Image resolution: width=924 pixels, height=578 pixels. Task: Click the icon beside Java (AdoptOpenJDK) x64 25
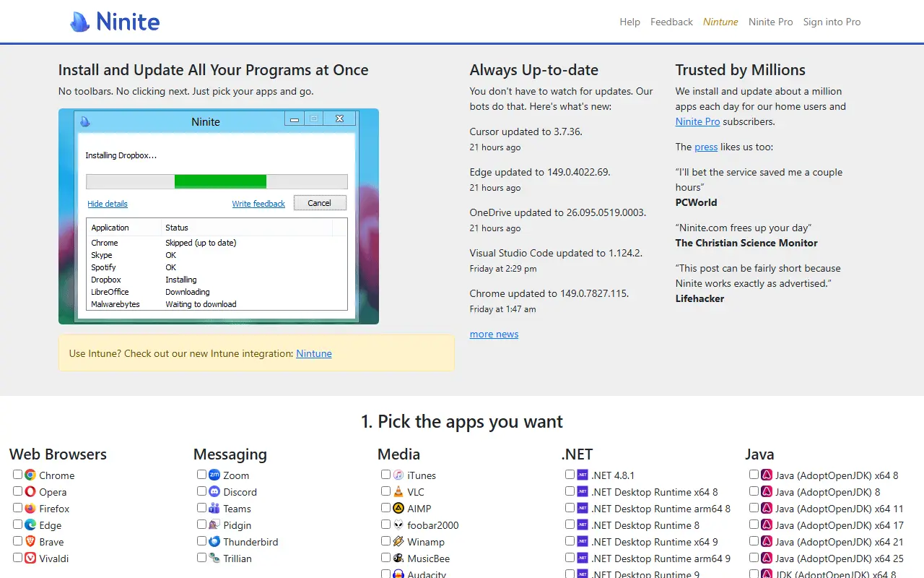pyautogui.click(x=767, y=558)
